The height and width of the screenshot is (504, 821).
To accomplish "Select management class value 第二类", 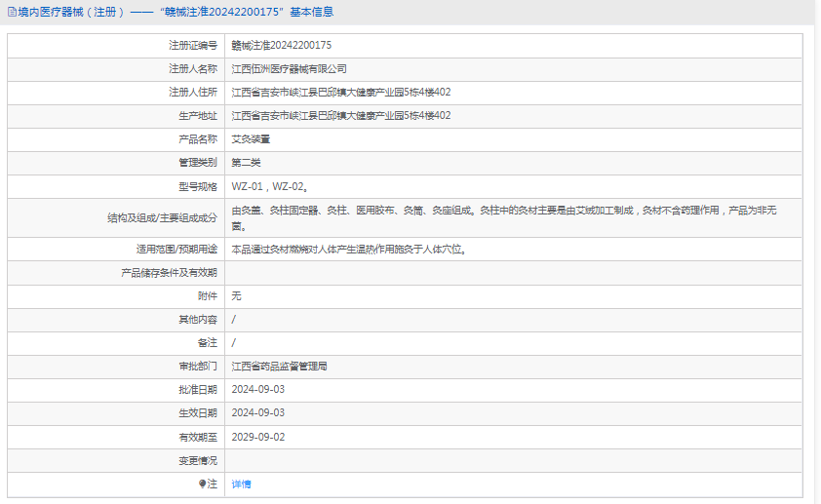I will 246,163.
